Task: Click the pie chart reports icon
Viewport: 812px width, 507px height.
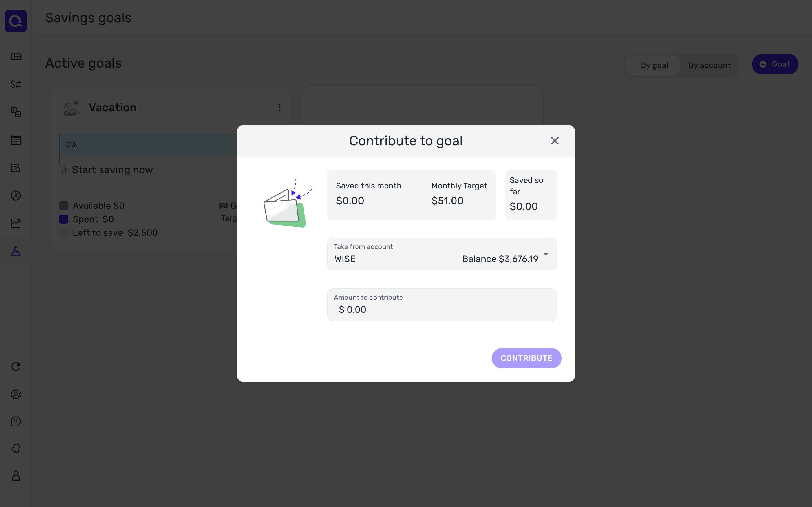Action: click(16, 195)
